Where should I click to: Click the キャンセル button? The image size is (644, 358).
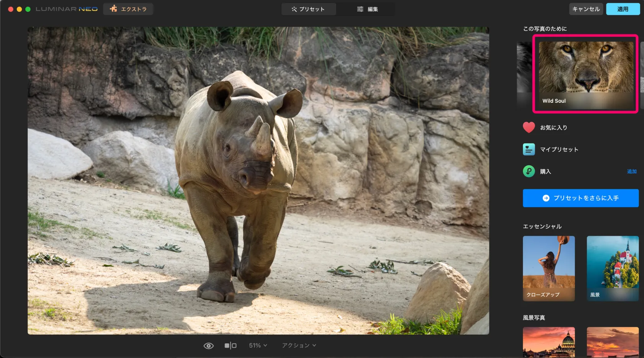(586, 9)
